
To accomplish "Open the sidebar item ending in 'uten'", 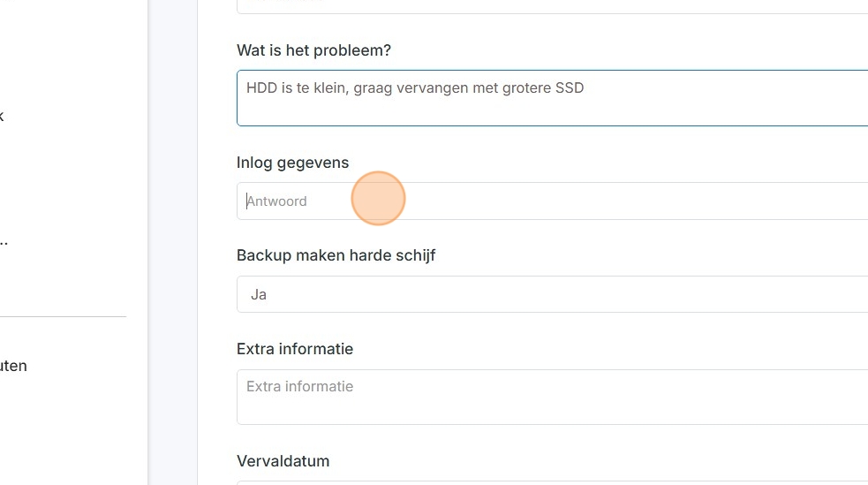I will 13,366.
